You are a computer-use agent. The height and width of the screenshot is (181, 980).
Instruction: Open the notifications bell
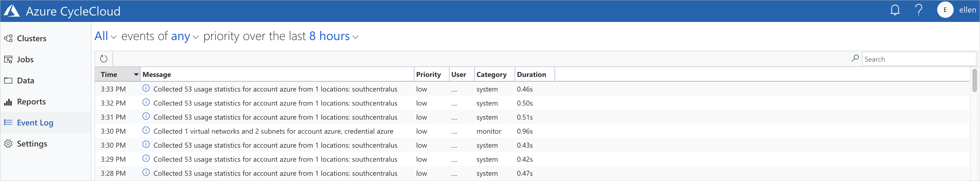[x=895, y=10]
